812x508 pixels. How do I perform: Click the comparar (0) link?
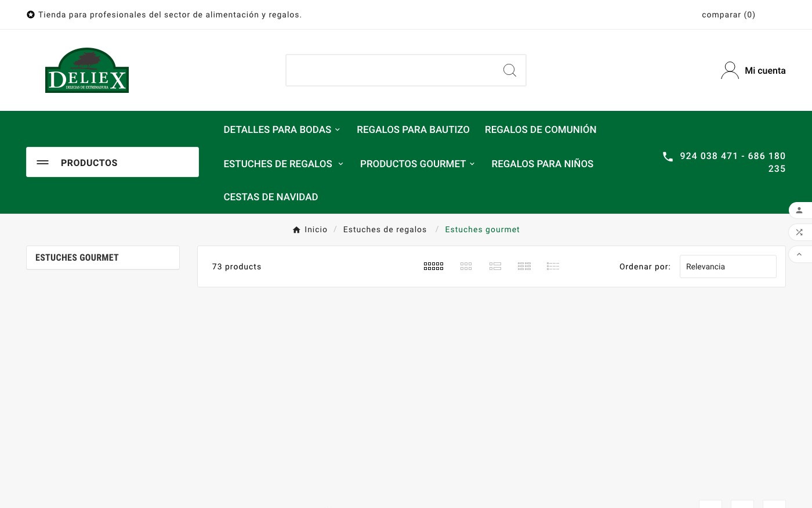[x=728, y=15]
